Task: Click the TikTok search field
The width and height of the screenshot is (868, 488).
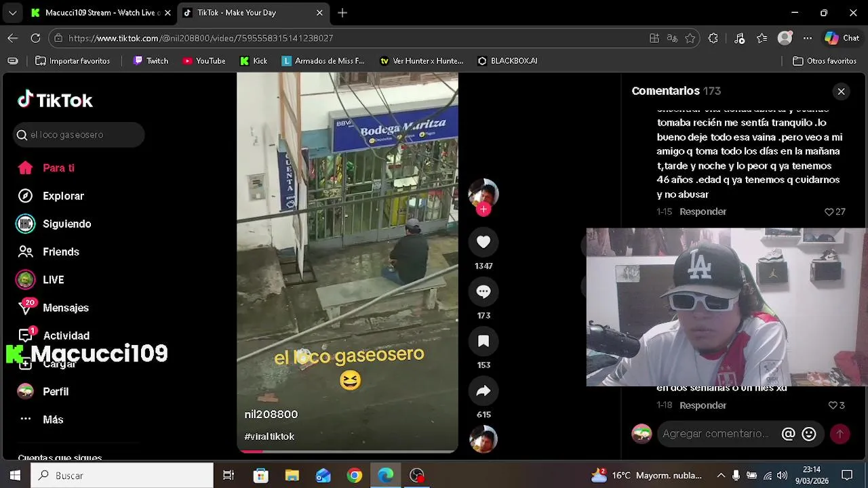Action: pyautogui.click(x=79, y=135)
